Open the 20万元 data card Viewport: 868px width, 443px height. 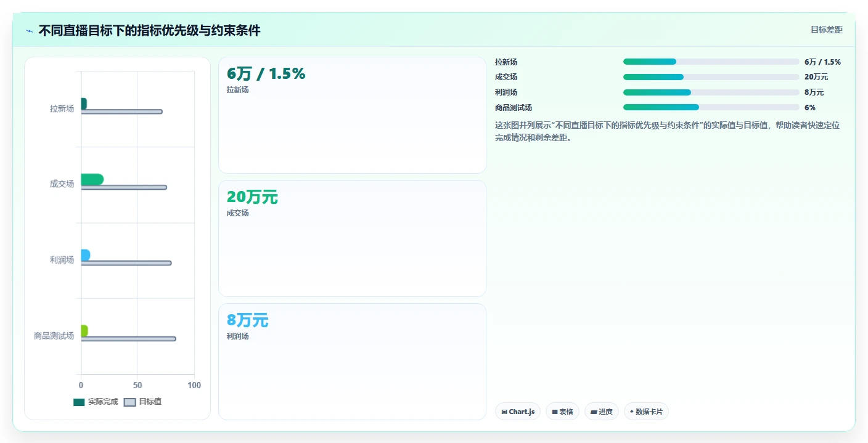point(352,238)
